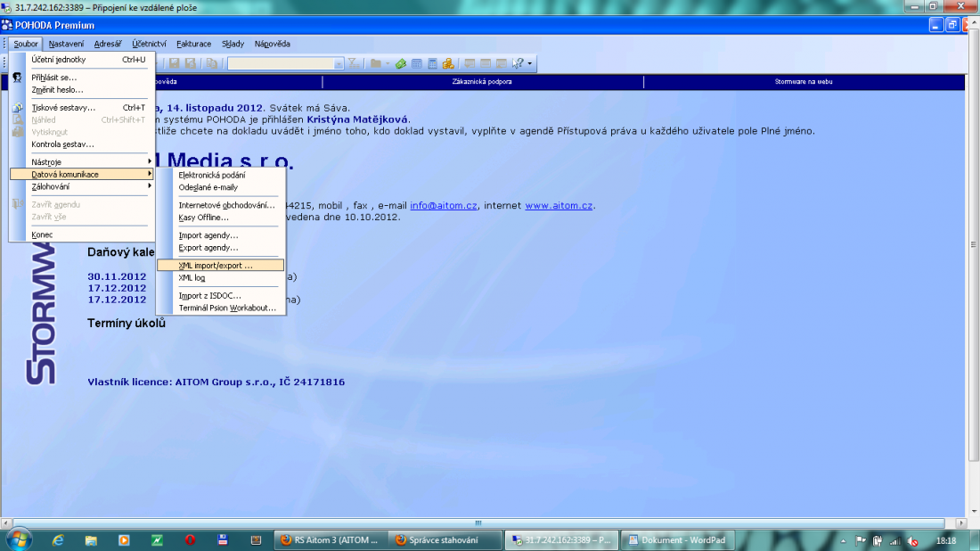
Task: Click the calculator icon in the toolbar
Action: click(x=432, y=63)
